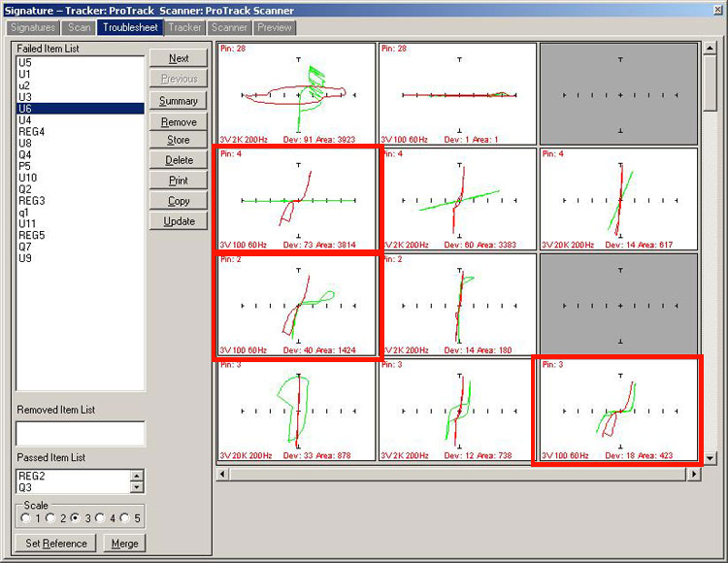
Task: Select Scale 1 radio button
Action: (x=26, y=518)
